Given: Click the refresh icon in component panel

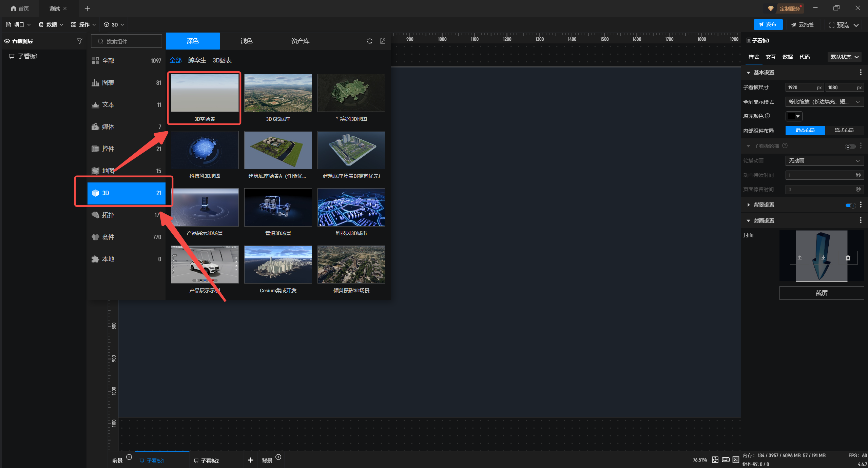Looking at the screenshot, I should tap(369, 41).
